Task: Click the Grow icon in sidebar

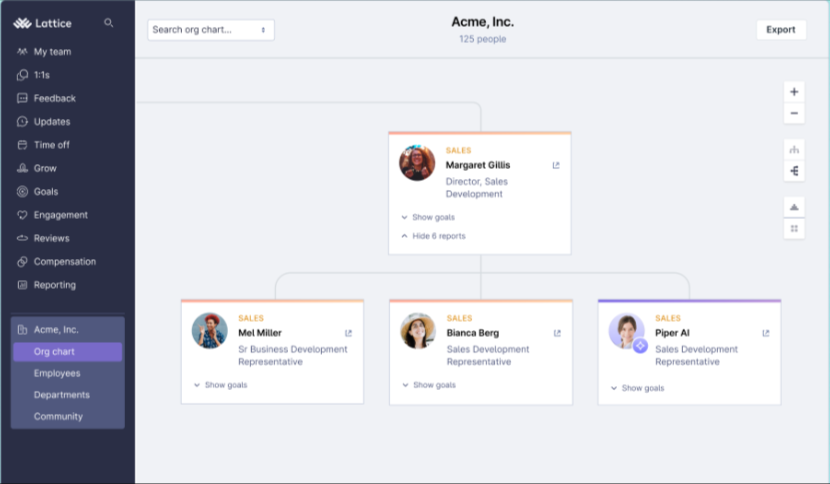Action: [22, 168]
